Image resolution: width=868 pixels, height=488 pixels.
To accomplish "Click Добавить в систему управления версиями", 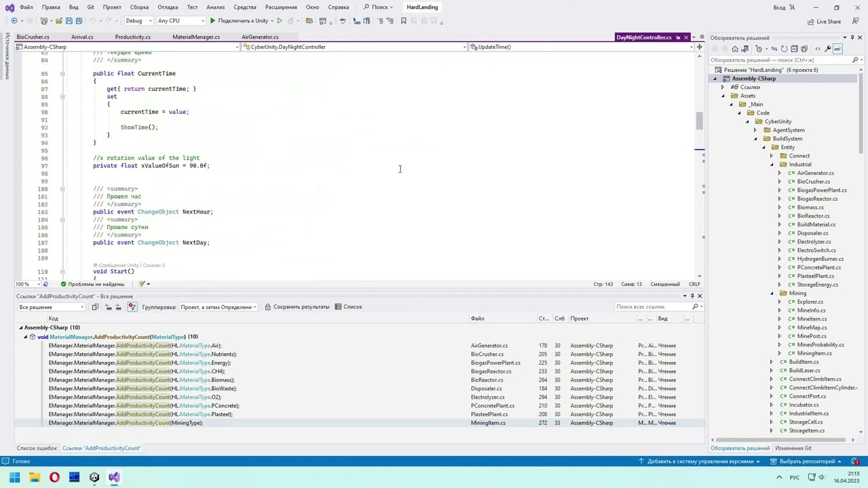I will tap(699, 462).
